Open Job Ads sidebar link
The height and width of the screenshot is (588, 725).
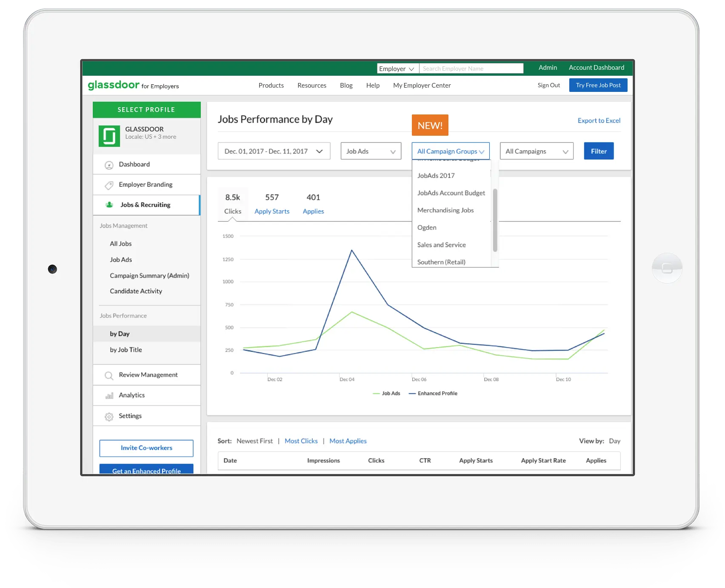(121, 260)
